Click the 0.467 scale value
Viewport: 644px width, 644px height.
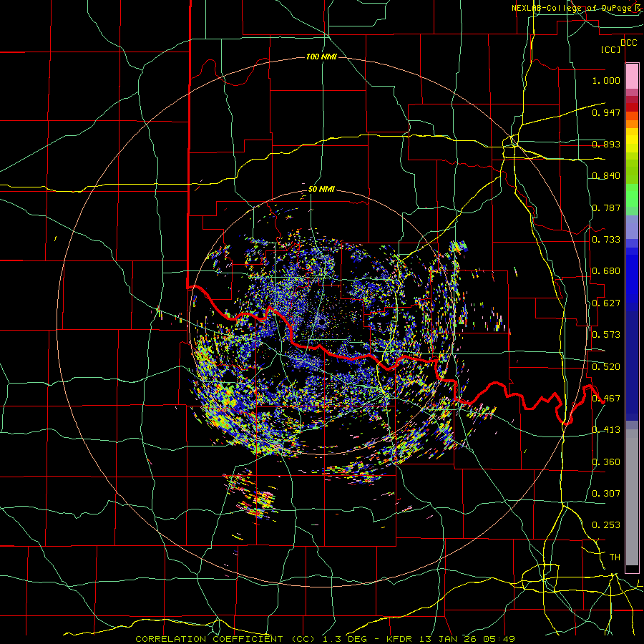606,399
